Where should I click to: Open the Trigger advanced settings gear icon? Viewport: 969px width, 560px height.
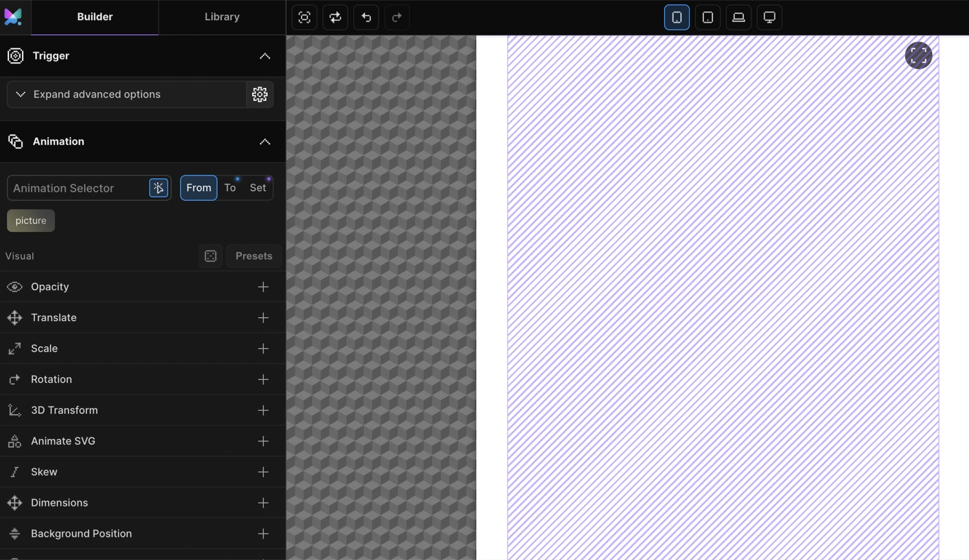(x=260, y=94)
